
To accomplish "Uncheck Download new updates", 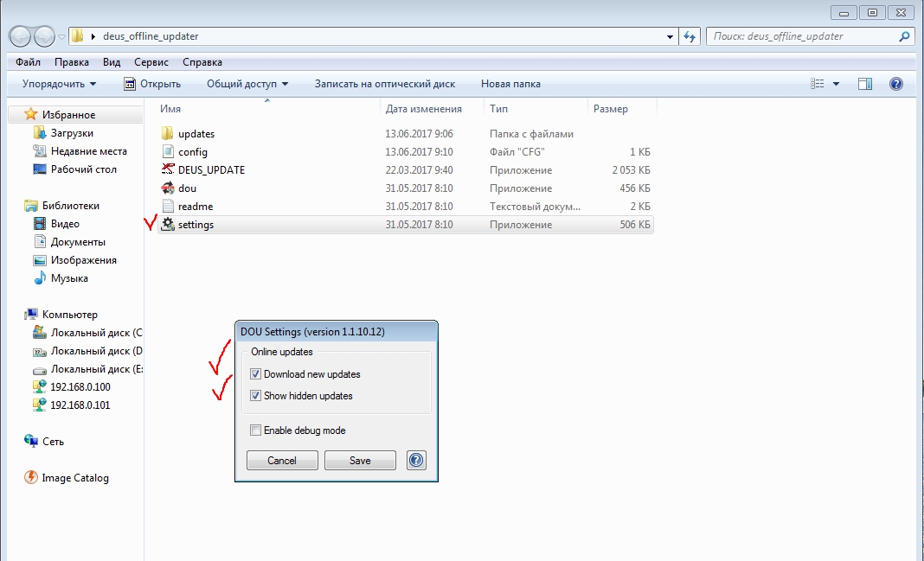I will click(x=255, y=374).
